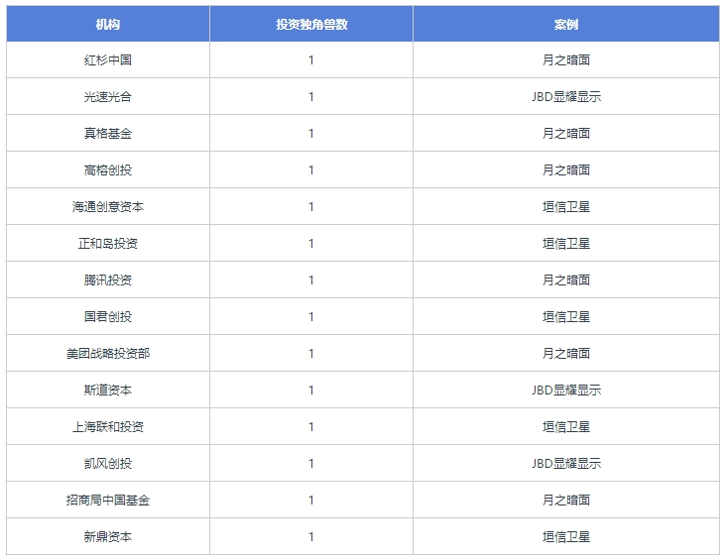Click 月之暗面 in the 美团战略投资部 row
Image resolution: width=728 pixels, height=560 pixels.
pyautogui.click(x=566, y=353)
